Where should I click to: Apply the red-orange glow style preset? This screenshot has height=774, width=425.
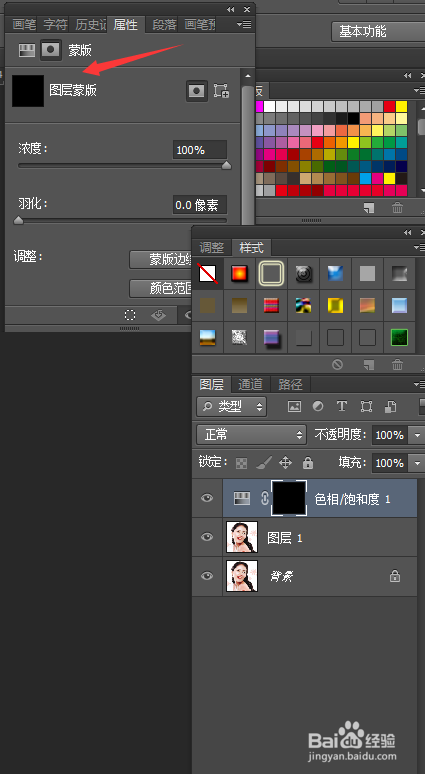[x=240, y=273]
